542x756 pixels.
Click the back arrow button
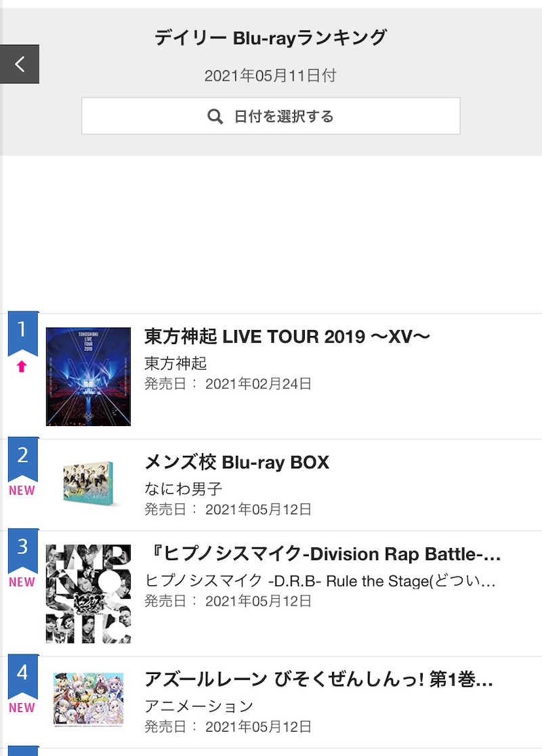(x=20, y=64)
